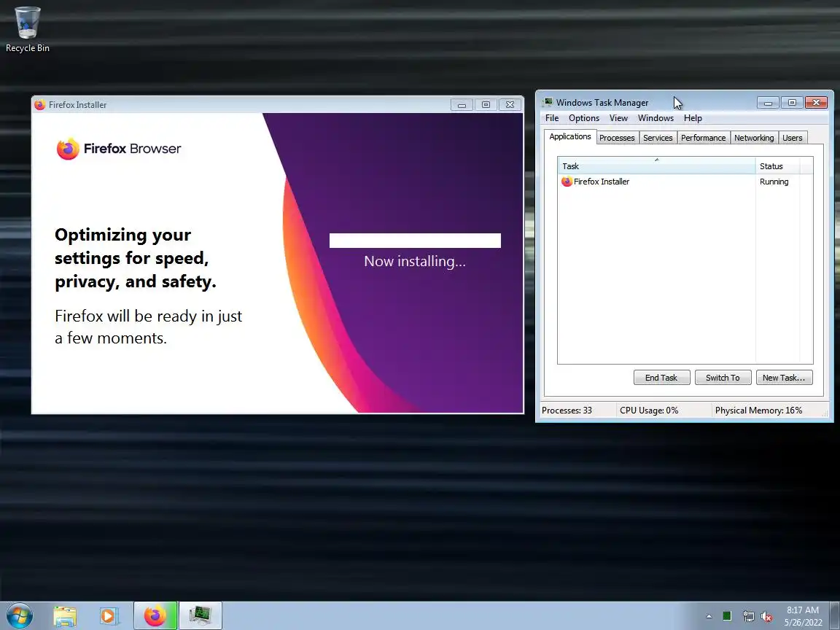Screen dimensions: 840x630
Task: Switch to the Services tab
Action: (658, 138)
